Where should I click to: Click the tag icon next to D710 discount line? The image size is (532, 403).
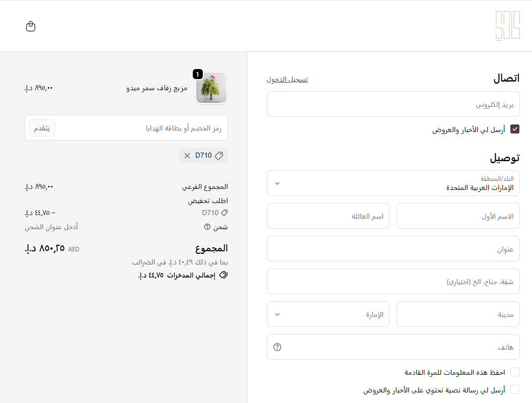[x=224, y=213]
